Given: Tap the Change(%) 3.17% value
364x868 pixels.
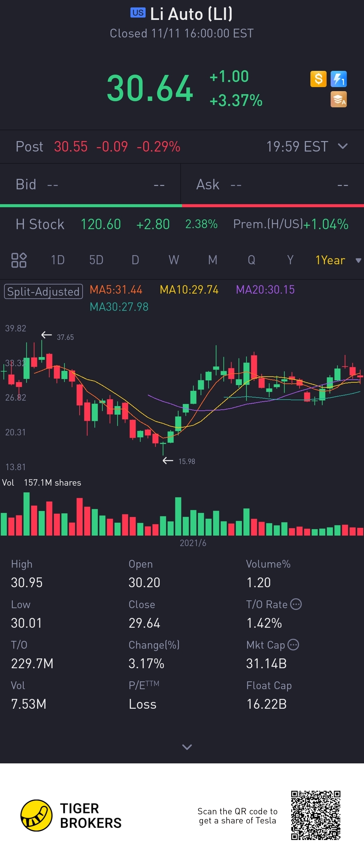Looking at the screenshot, I should [x=146, y=663].
